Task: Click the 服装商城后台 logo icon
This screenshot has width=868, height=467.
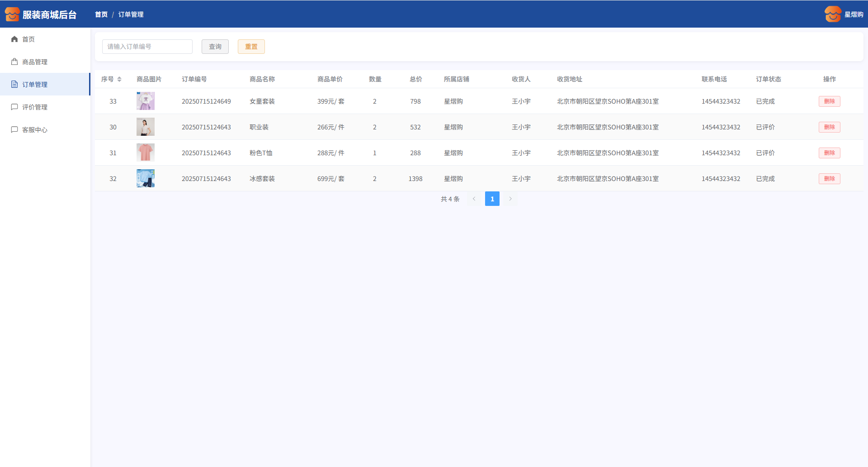Action: pos(12,14)
